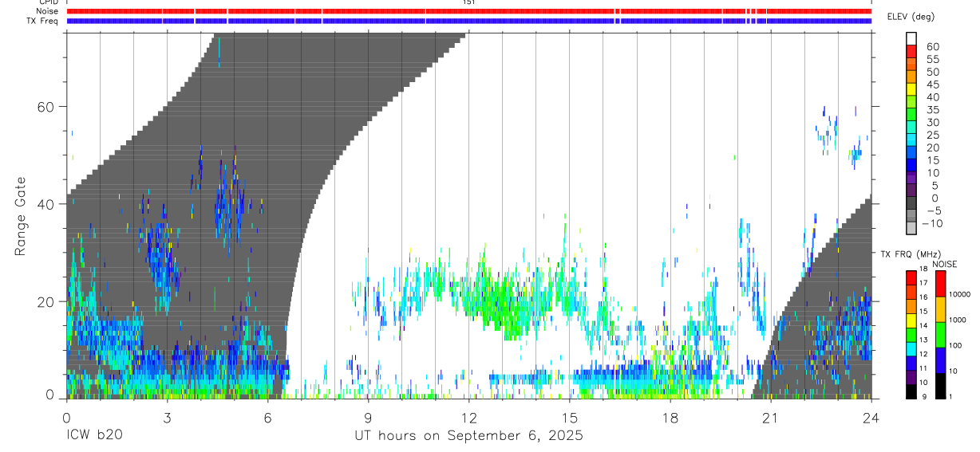
Task: Select the yellow segment of TX FRQ colorbar
Action: coord(911,320)
